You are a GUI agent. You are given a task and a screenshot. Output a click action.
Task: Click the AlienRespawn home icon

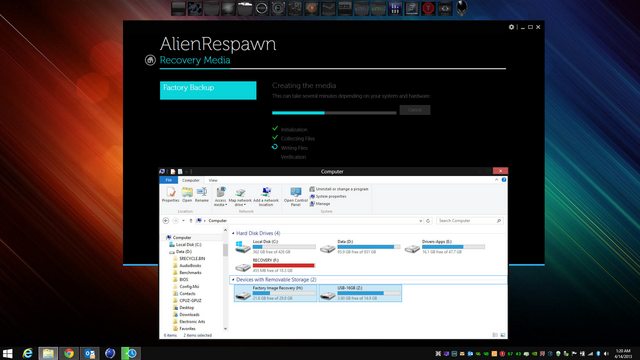(150, 60)
